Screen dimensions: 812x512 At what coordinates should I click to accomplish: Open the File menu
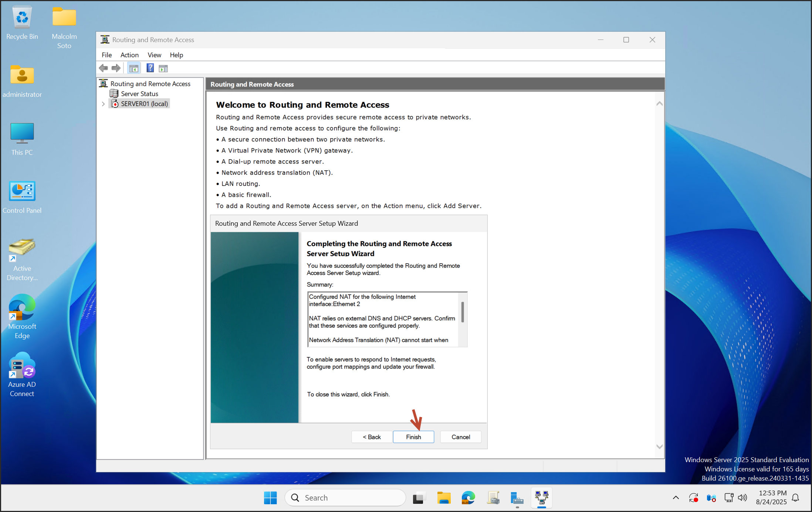tap(106, 55)
